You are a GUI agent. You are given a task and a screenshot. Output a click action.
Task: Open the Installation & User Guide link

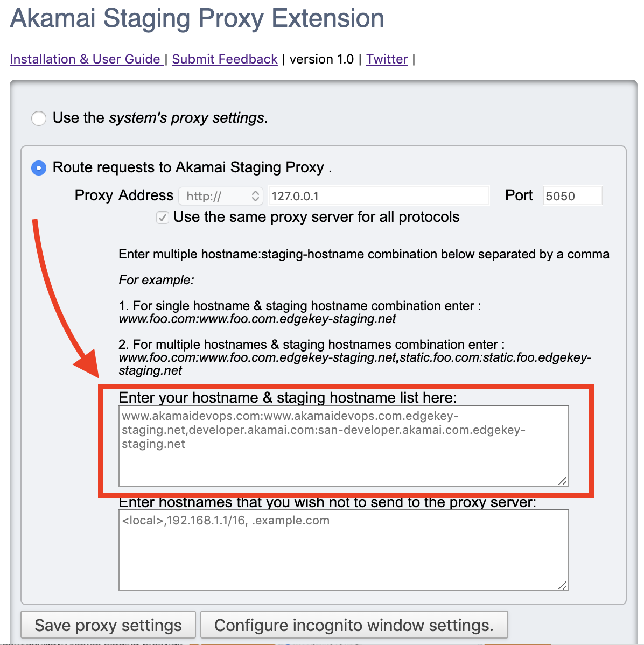pos(86,59)
